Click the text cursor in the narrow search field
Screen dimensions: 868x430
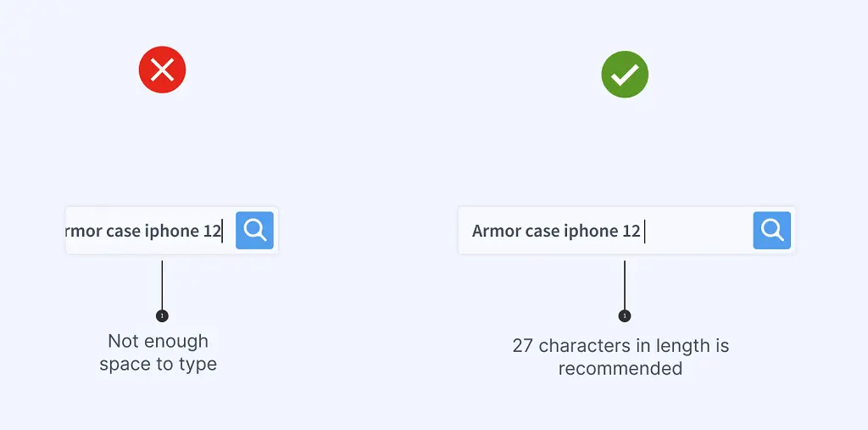click(223, 231)
